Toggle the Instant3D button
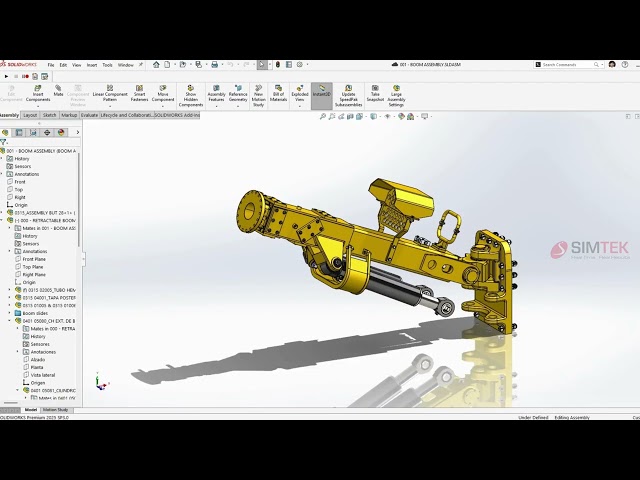The height and width of the screenshot is (480, 640). point(322,96)
